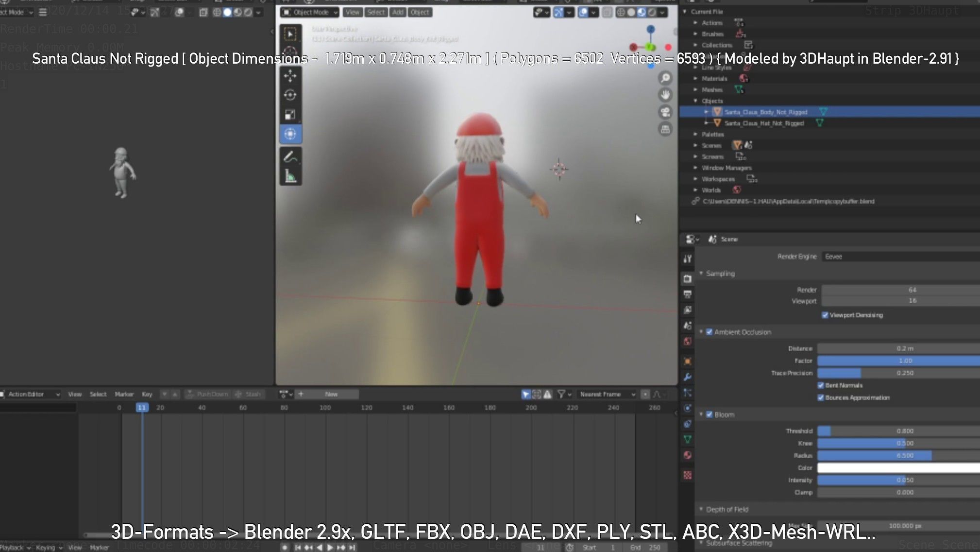Toggle Viewport Denoising checkbox
Viewport: 980px width, 552px height.
(825, 315)
